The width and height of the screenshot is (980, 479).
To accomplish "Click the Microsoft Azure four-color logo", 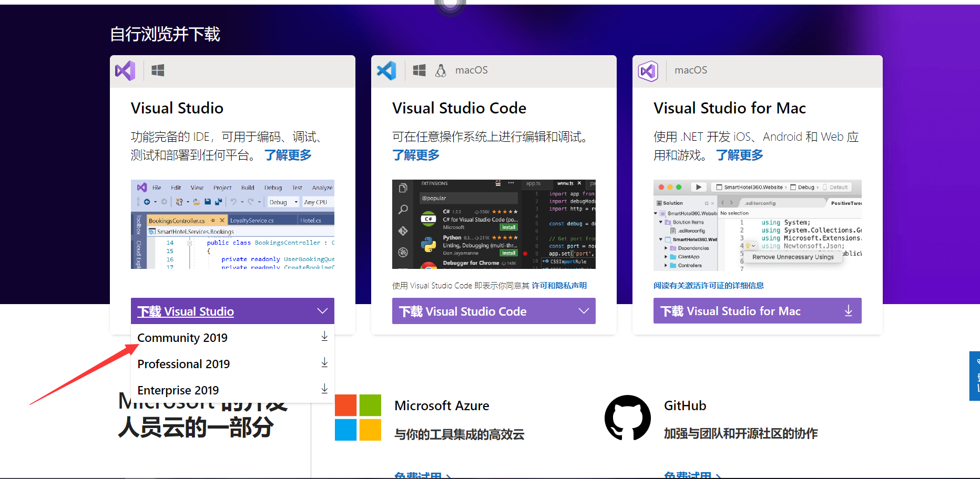I will coord(358,418).
